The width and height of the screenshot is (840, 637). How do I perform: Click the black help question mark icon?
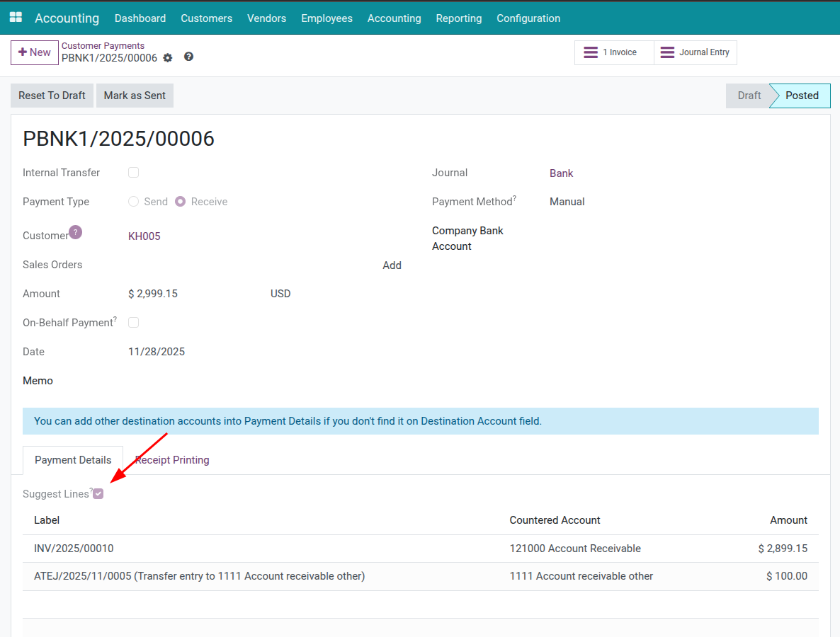188,57
